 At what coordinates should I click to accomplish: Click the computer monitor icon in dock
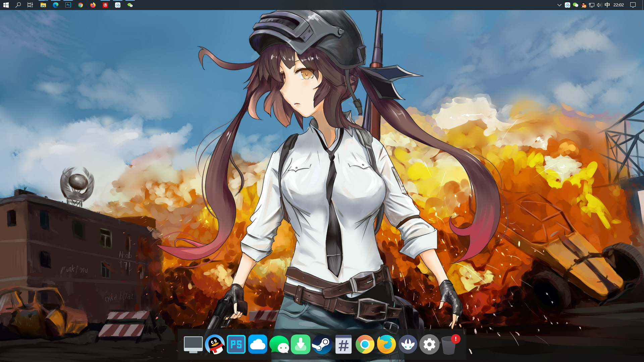point(193,344)
